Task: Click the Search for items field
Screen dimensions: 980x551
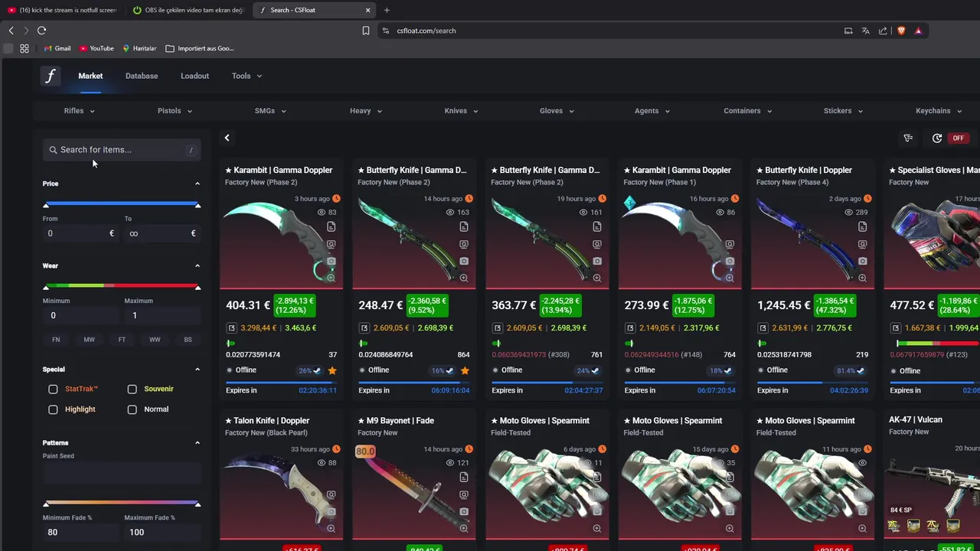Action: coord(122,150)
